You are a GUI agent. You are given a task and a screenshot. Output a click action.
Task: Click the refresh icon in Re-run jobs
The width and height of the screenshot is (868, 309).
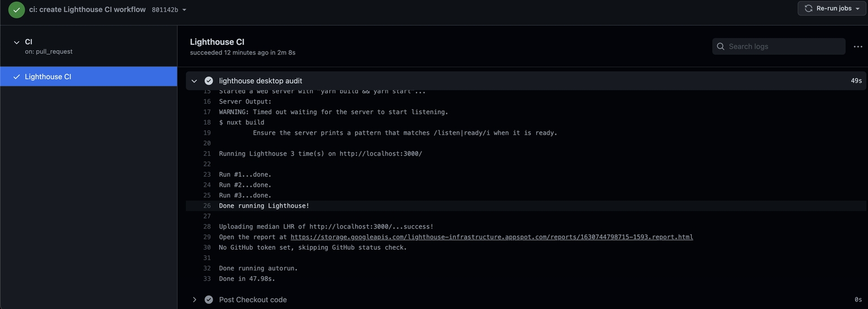pos(808,8)
